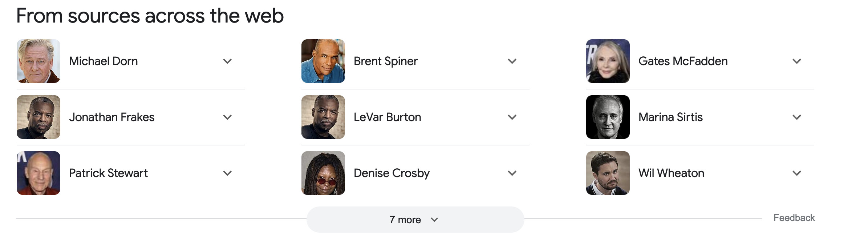Select the thumbnail beside Jonathan Frakes label
The width and height of the screenshot is (868, 245).
point(38,117)
